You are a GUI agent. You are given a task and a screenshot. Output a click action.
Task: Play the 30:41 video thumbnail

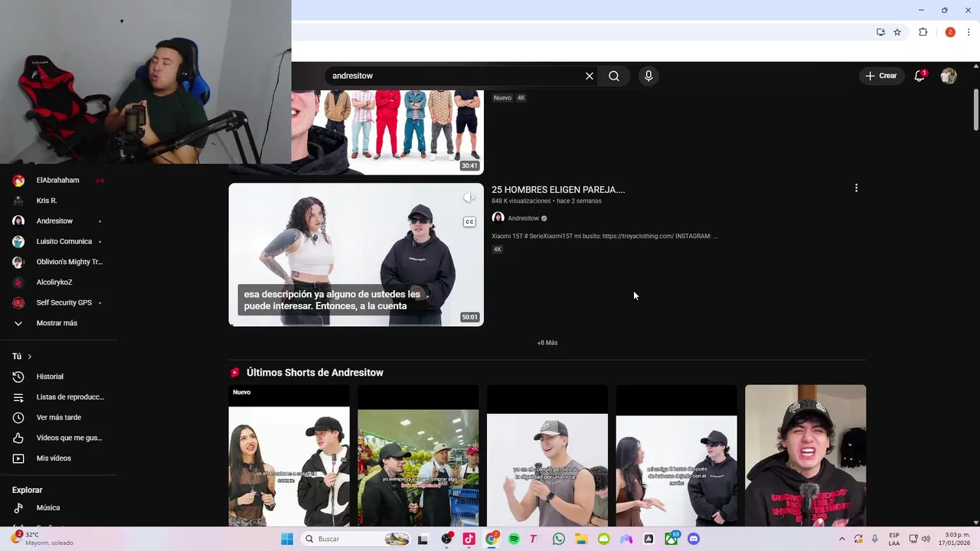click(387, 132)
